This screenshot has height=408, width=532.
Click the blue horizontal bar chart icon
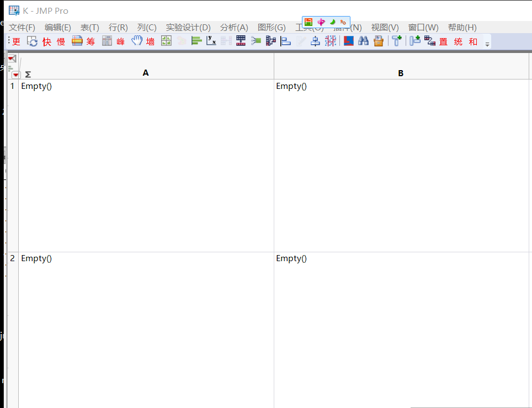coord(286,41)
